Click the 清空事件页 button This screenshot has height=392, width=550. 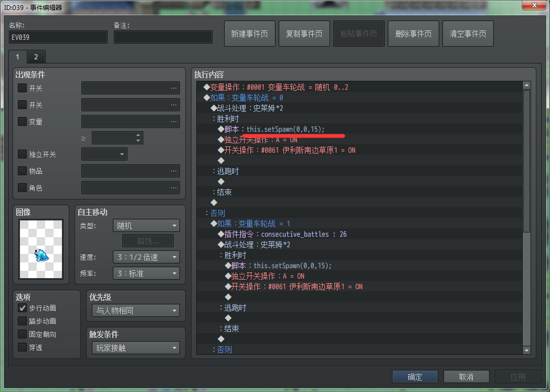tap(468, 34)
